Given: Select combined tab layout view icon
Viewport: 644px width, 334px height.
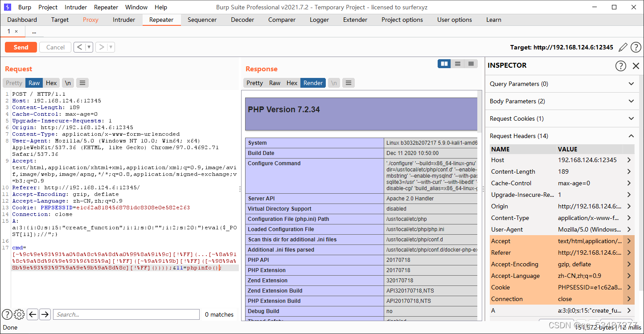Looking at the screenshot, I should pos(471,64).
